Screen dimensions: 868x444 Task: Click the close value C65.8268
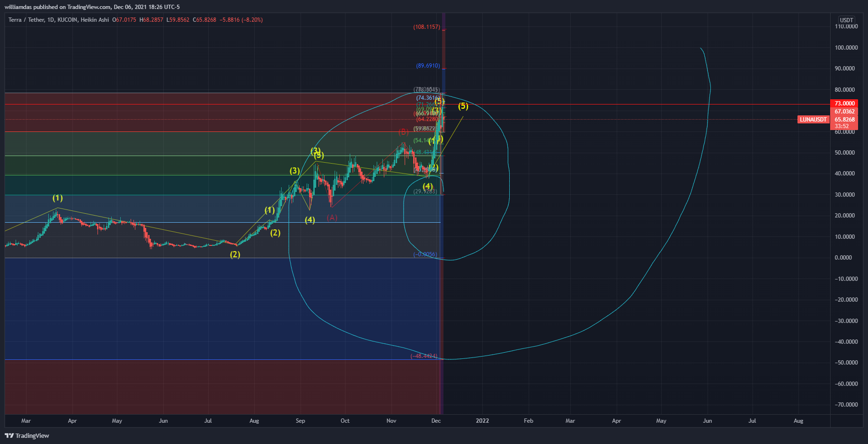coord(204,20)
